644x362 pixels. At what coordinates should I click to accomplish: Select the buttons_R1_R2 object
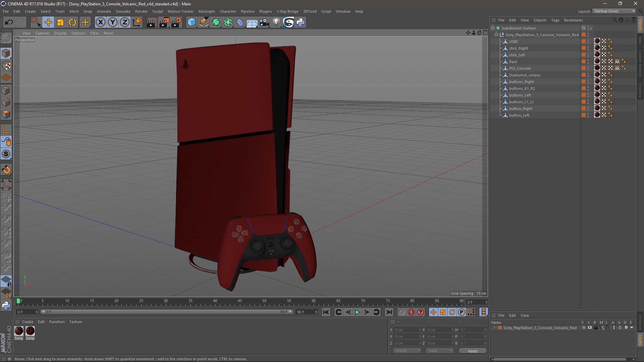[522, 88]
